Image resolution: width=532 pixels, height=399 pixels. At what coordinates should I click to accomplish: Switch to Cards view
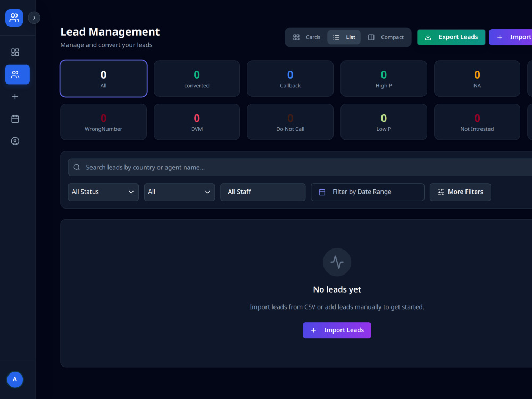click(x=307, y=37)
